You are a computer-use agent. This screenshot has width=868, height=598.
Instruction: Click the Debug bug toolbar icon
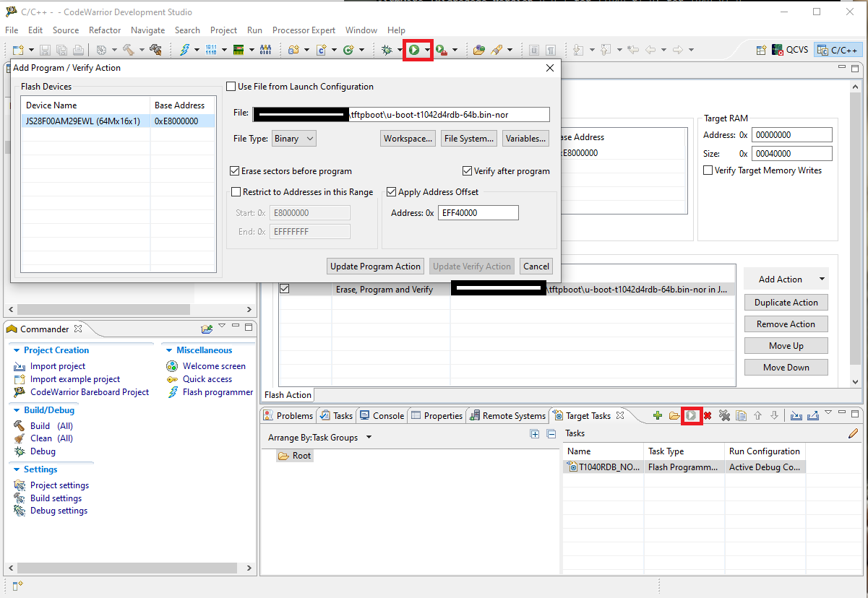pyautogui.click(x=387, y=50)
